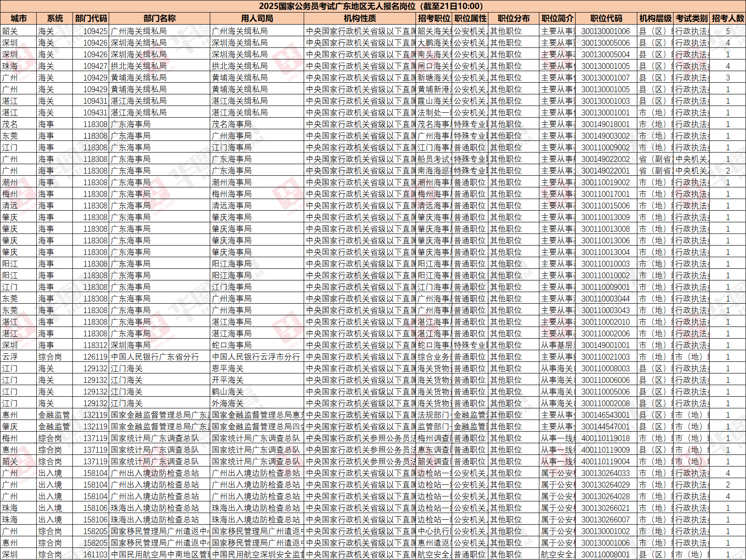
Task: Select the 职位代码 header cell
Action: (606, 18)
